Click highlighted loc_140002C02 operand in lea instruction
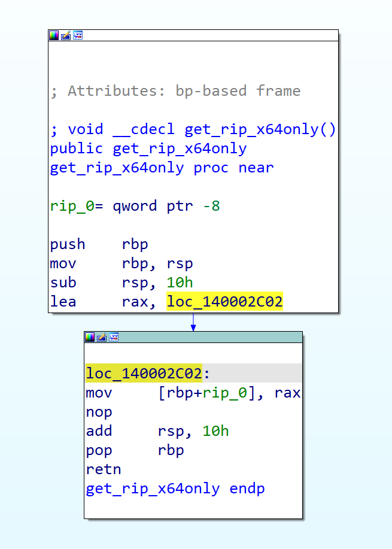The height and width of the screenshot is (549, 392). (224, 302)
